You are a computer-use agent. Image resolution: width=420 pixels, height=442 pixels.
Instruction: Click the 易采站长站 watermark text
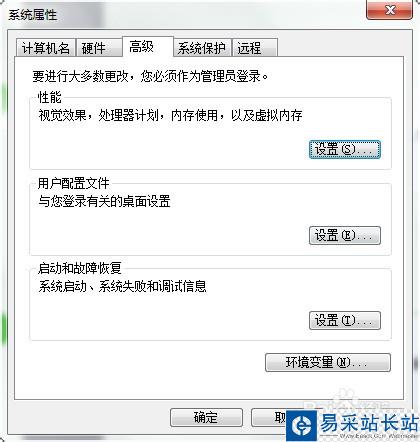(x=369, y=423)
